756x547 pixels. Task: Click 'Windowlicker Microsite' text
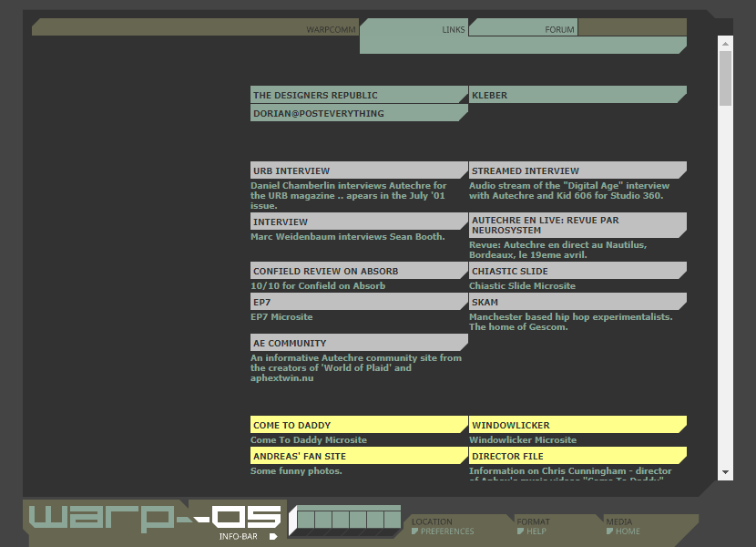pyautogui.click(x=523, y=439)
